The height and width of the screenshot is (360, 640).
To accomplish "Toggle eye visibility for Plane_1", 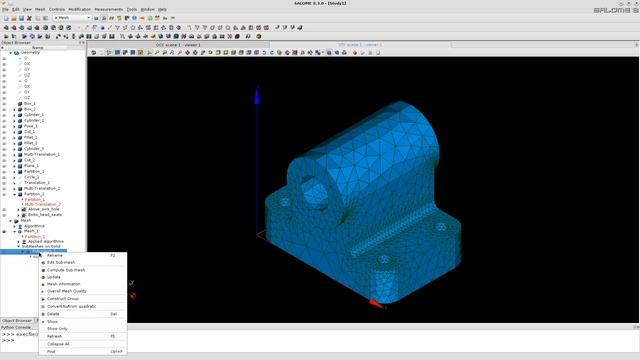I will (4, 166).
